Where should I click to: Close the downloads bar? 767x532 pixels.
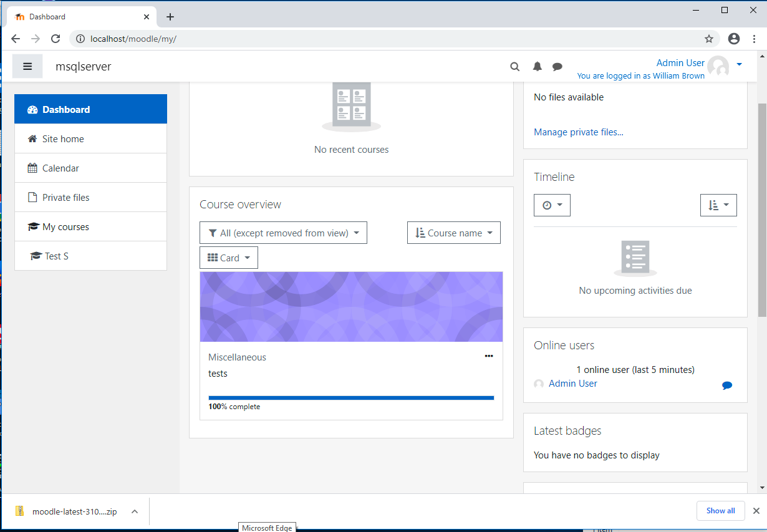tap(756, 511)
